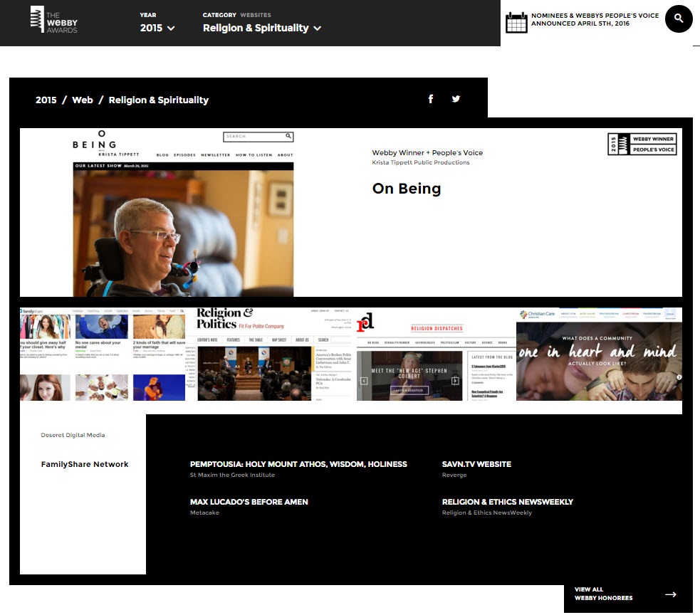
Task: Click the CATEGORY WEBSITES header label
Action: [236, 15]
